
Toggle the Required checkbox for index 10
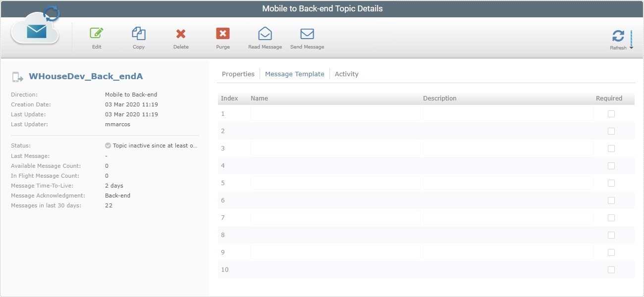coord(611,269)
